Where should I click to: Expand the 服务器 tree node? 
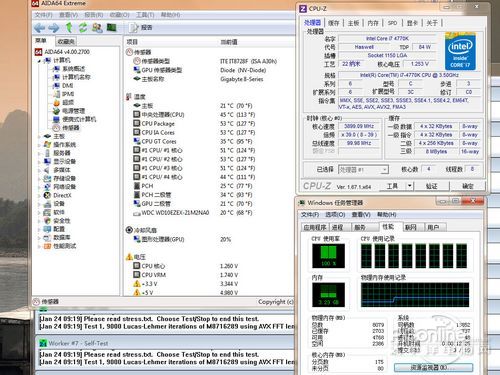point(39,153)
